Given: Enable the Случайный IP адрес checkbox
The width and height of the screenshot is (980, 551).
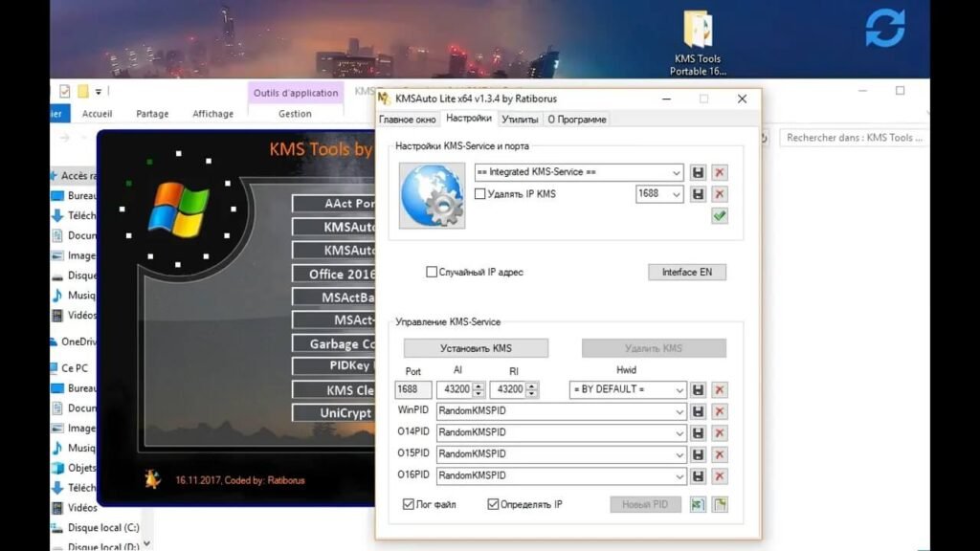Looking at the screenshot, I should [432, 272].
